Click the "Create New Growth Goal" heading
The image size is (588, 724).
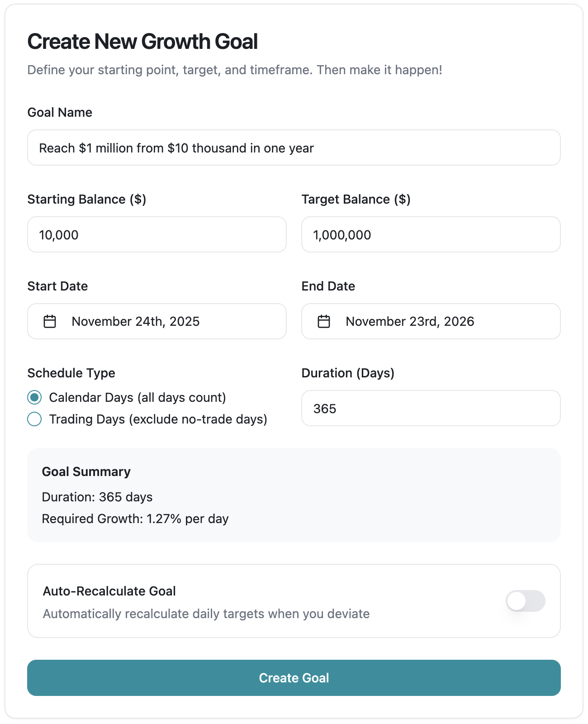tap(142, 42)
